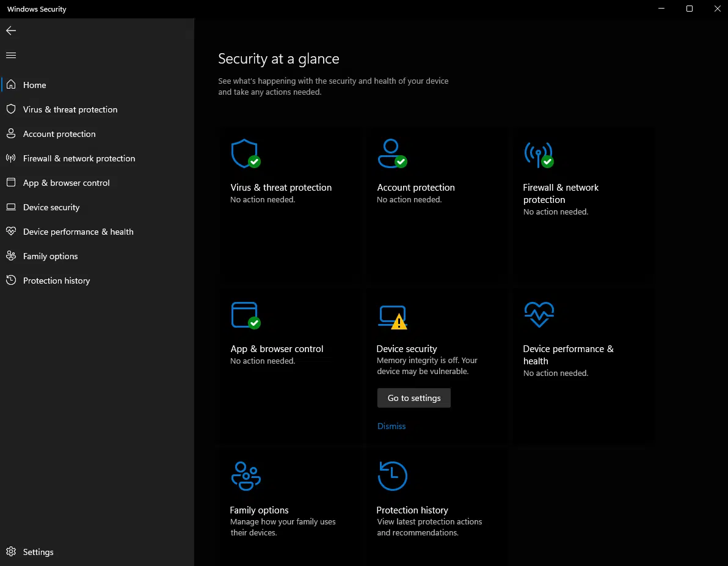Open the large Family options people tile icon
This screenshot has height=566, width=728.
point(246,476)
